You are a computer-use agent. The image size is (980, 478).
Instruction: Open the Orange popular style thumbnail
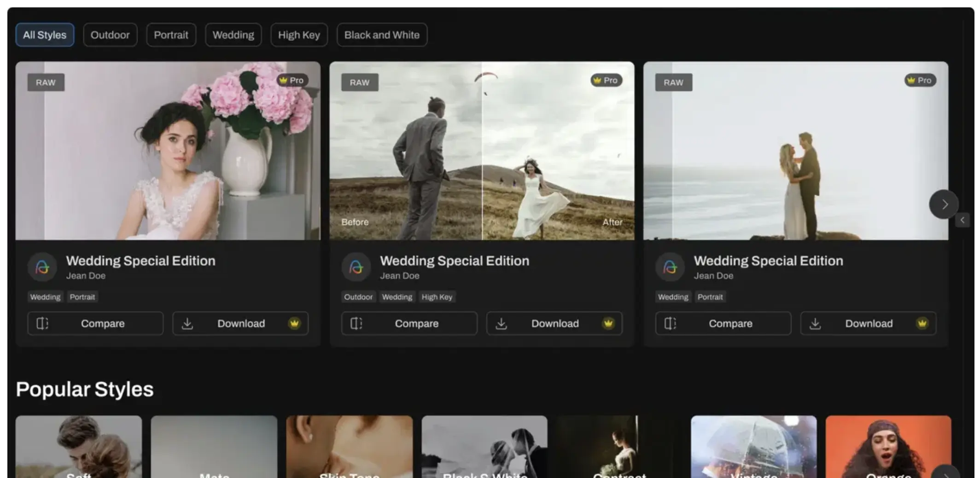pyautogui.click(x=888, y=447)
